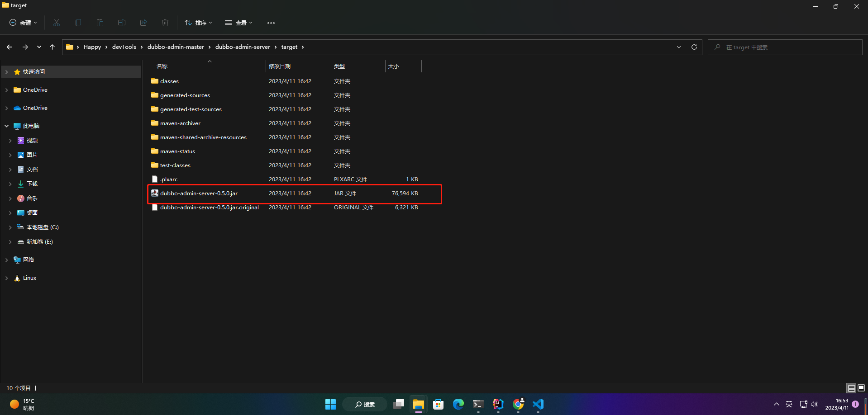Expand the 网络 tree node
The image size is (868, 415).
(6, 260)
